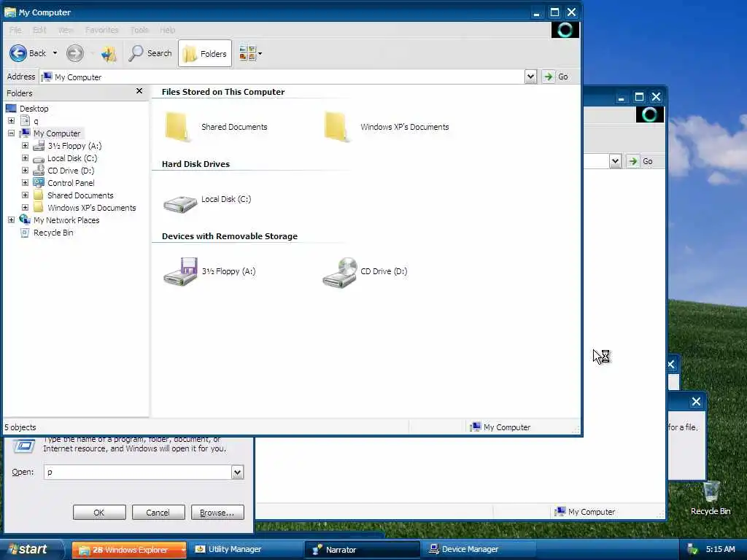
Task: Click OK in Run dialog
Action: click(99, 513)
